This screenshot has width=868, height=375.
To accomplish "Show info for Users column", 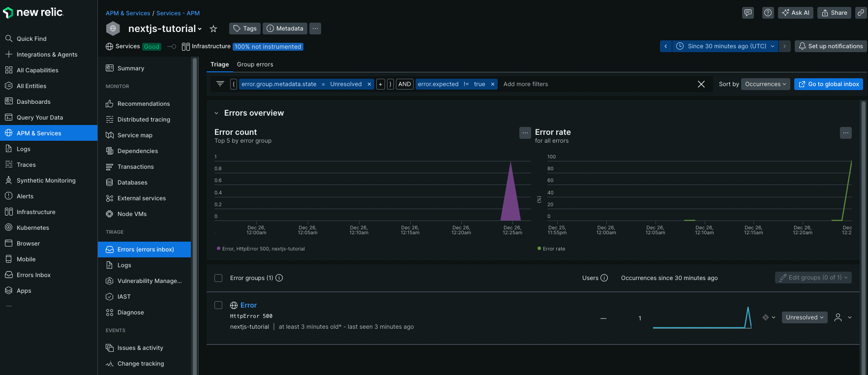I will pyautogui.click(x=604, y=278).
